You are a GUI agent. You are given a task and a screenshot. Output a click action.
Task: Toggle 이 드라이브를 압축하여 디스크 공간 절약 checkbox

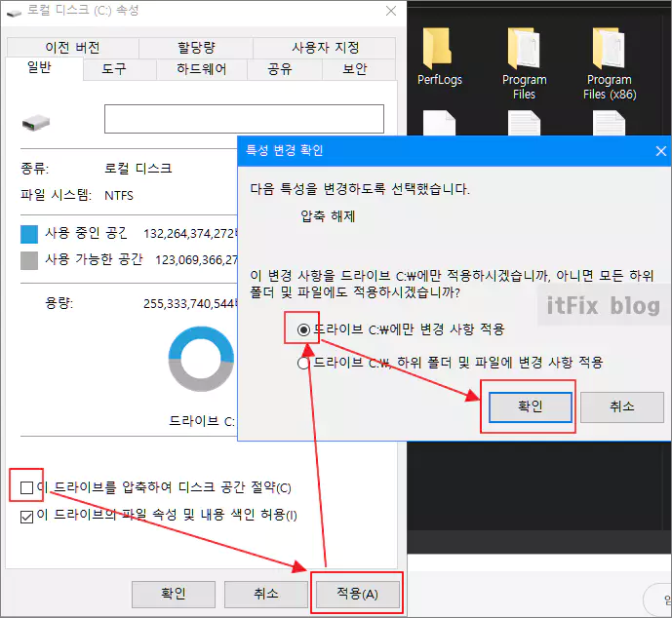(26, 487)
